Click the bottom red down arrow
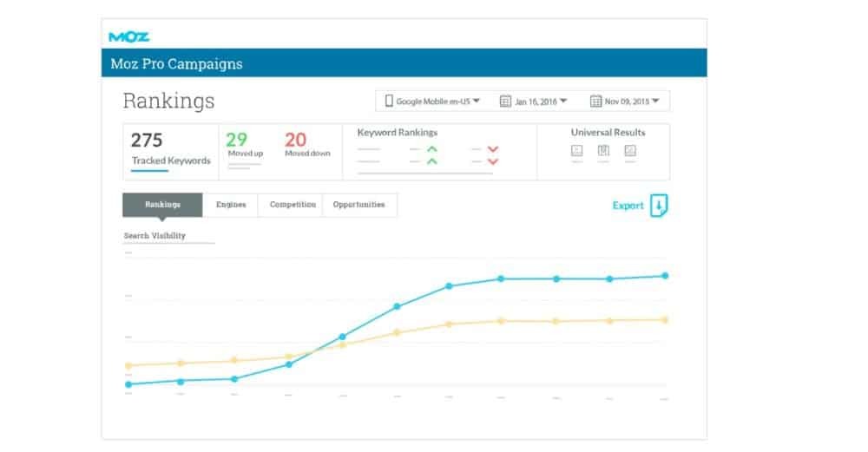 pyautogui.click(x=493, y=161)
